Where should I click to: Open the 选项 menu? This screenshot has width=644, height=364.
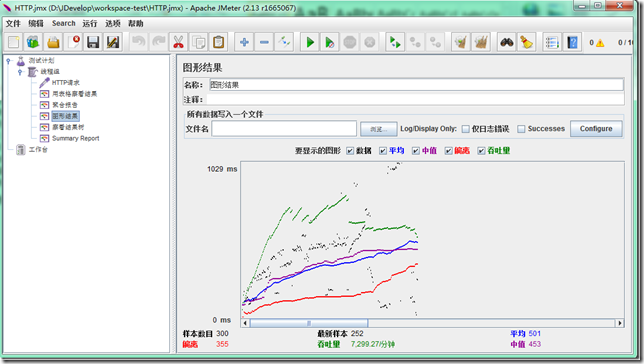(113, 23)
